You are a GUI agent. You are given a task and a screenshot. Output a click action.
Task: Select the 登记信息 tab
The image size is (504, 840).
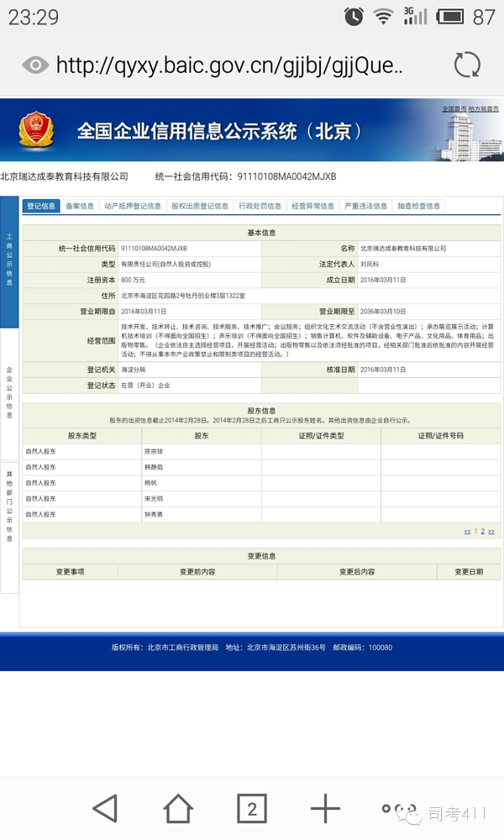click(x=40, y=206)
